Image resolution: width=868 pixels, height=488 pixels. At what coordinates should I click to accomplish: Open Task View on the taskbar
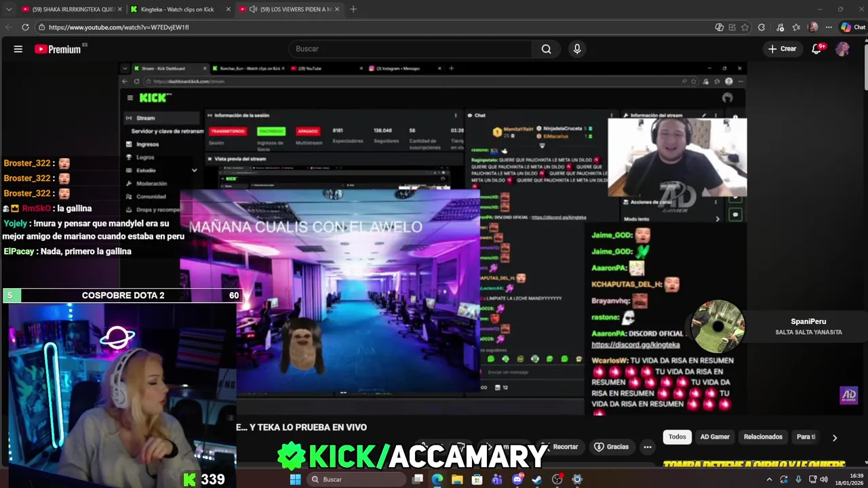click(x=418, y=479)
